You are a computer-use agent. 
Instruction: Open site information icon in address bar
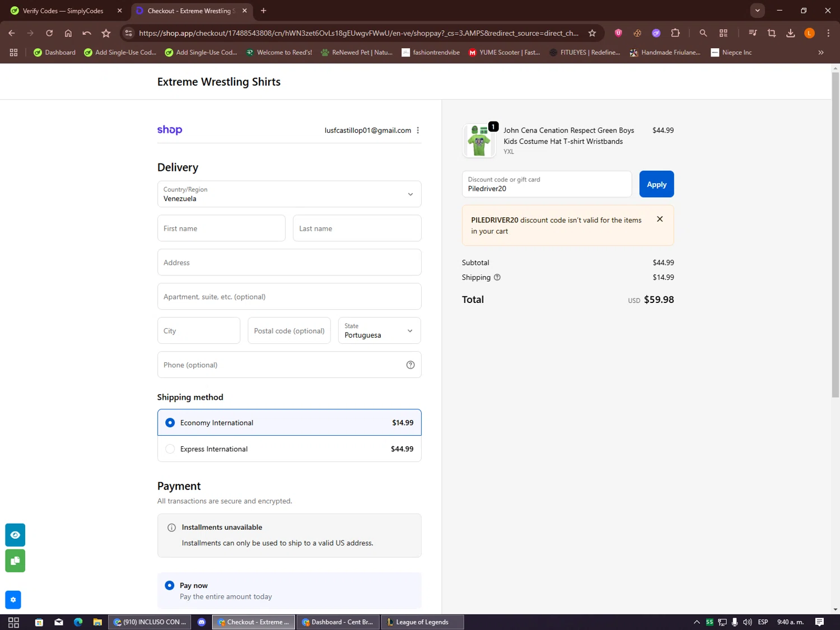[129, 33]
